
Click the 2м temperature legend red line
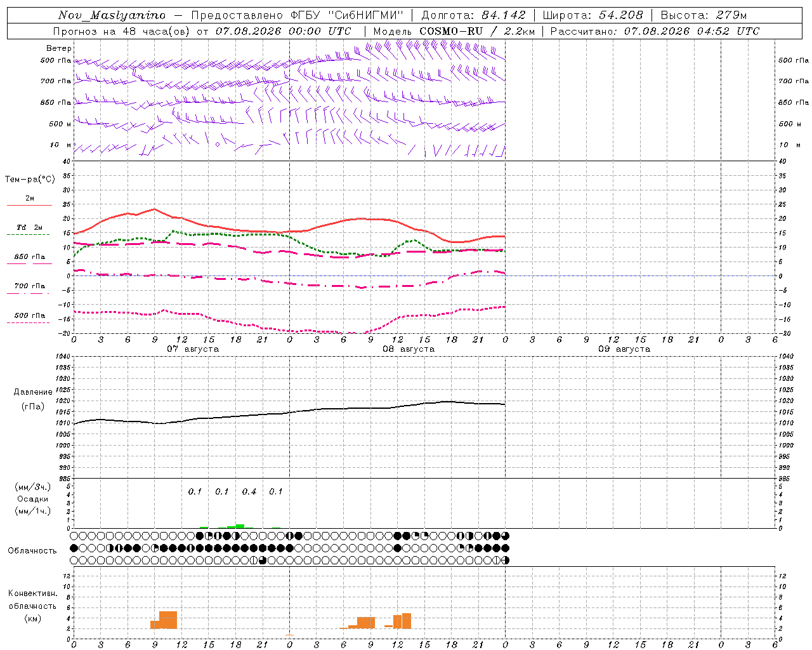click(x=29, y=206)
